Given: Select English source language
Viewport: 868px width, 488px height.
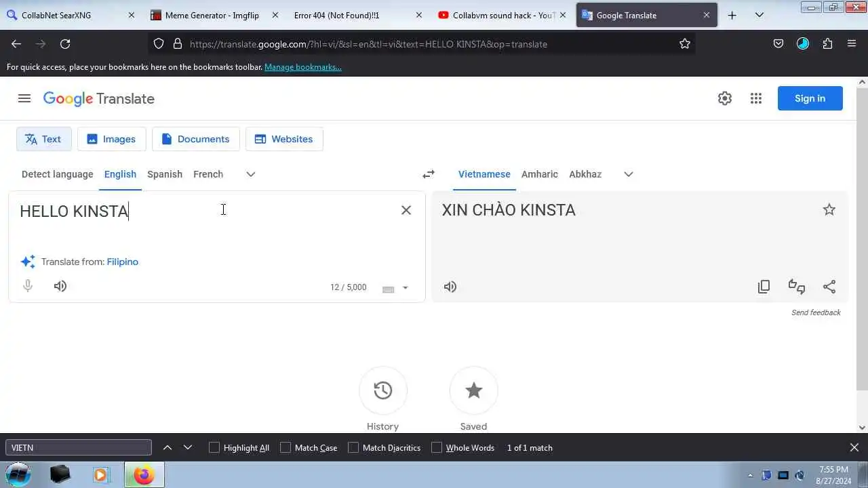Looking at the screenshot, I should coord(120,174).
